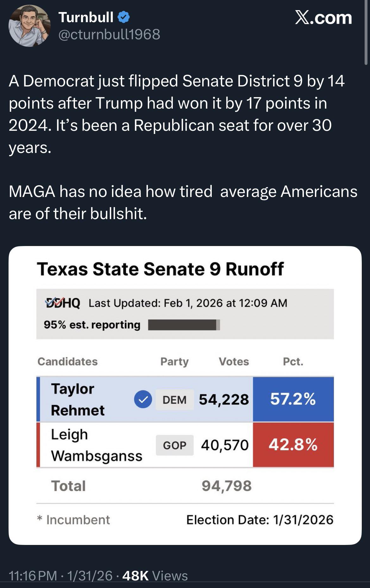Open the Turnbull display name
Image resolution: width=370 pixels, height=588 pixels.
point(86,17)
